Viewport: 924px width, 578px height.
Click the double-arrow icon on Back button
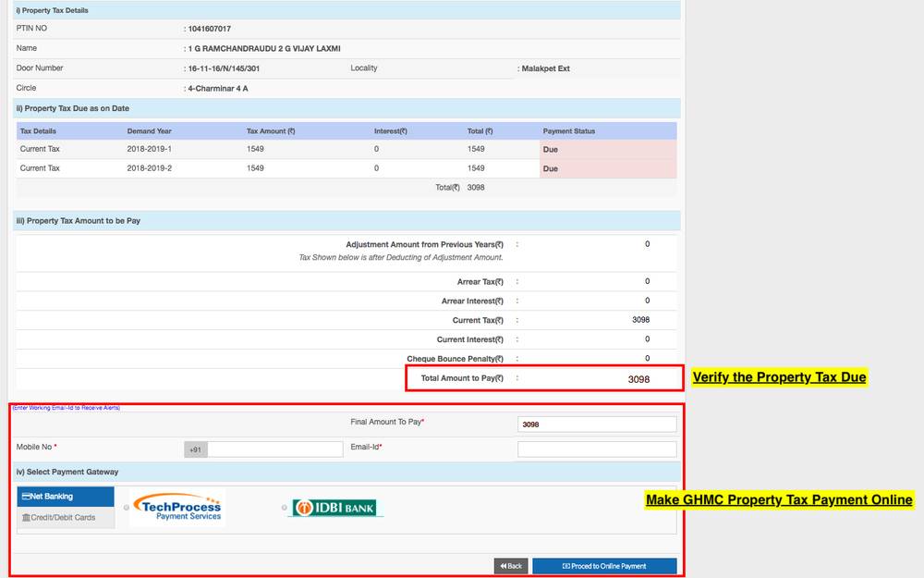503,565
